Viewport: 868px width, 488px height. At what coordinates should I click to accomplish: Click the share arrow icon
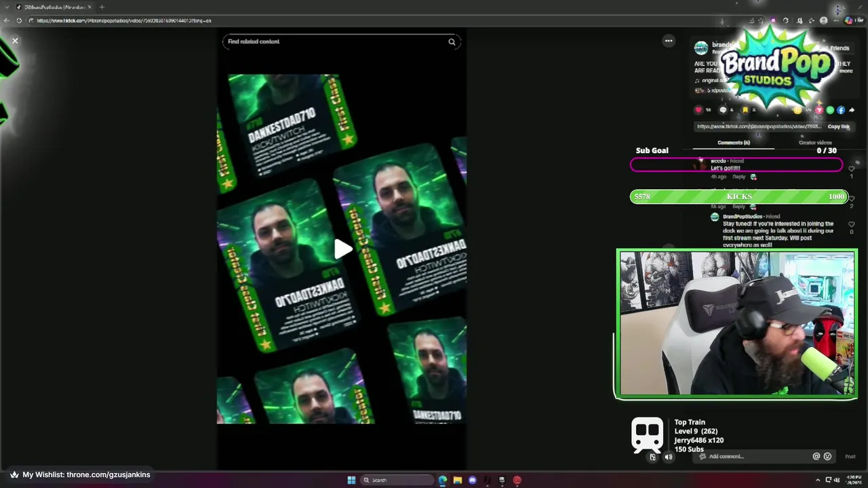852,110
